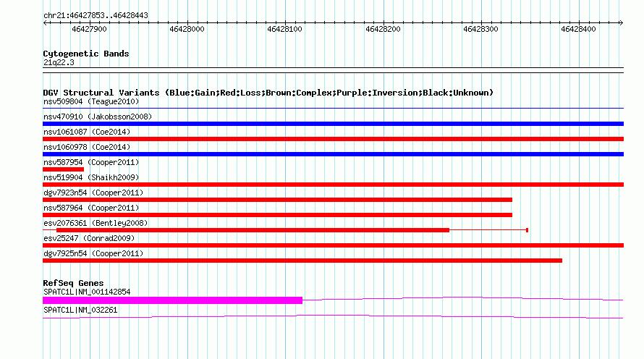Select the DGV Structural Variants track title

click(x=268, y=93)
